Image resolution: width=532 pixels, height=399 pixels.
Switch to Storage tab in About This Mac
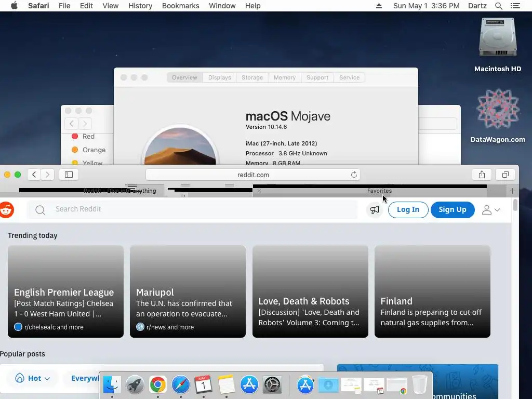252,77
